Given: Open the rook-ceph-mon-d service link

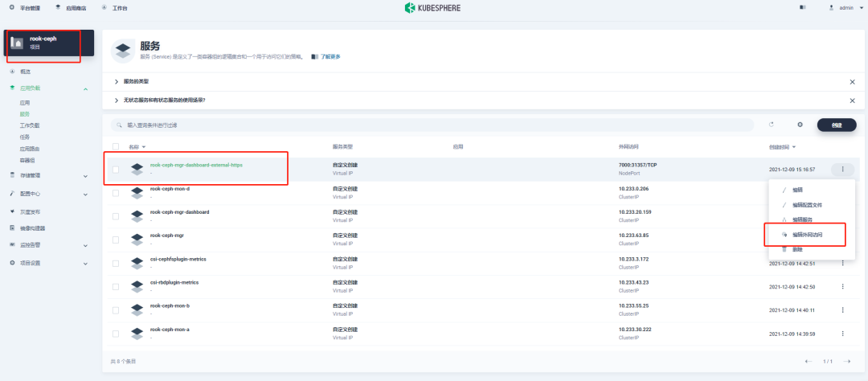Looking at the screenshot, I should (x=170, y=188).
